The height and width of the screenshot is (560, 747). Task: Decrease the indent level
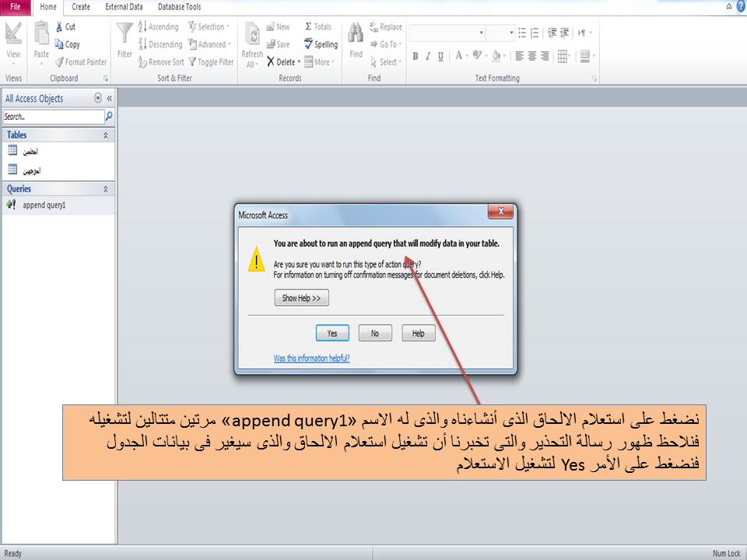552,33
